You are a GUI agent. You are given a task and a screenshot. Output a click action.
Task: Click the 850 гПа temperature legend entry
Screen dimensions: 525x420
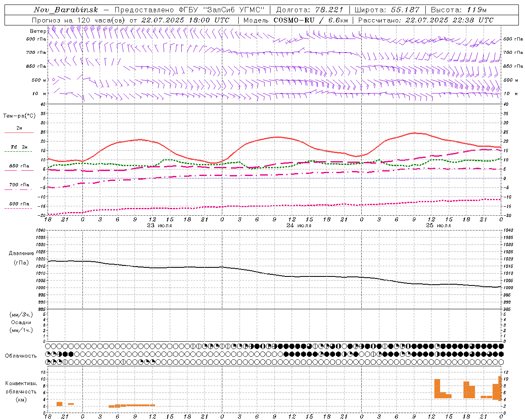click(19, 166)
